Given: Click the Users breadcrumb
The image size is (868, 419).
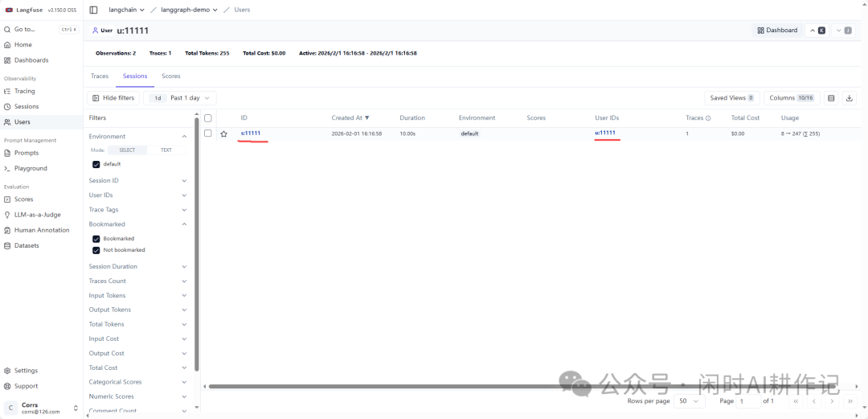Looking at the screenshot, I should point(243,10).
